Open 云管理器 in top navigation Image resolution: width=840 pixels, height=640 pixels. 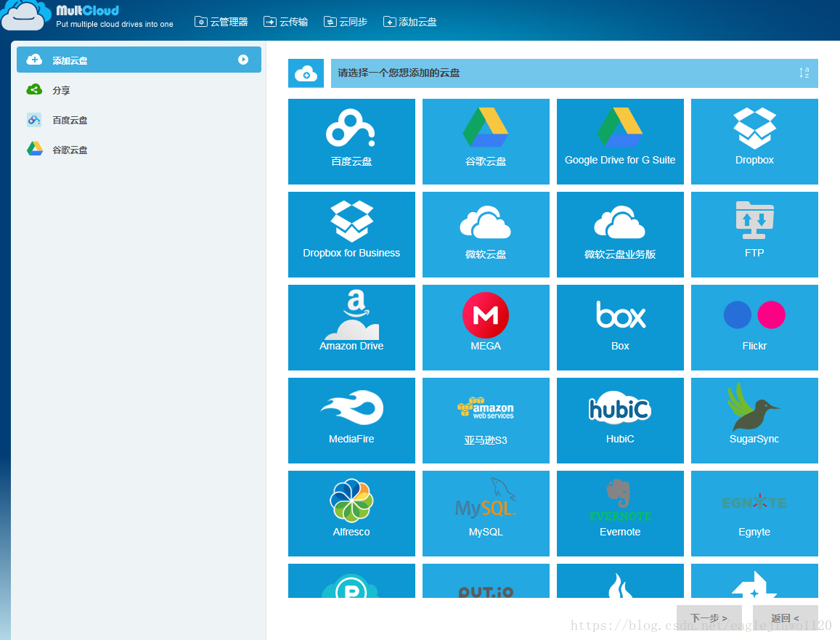click(221, 22)
